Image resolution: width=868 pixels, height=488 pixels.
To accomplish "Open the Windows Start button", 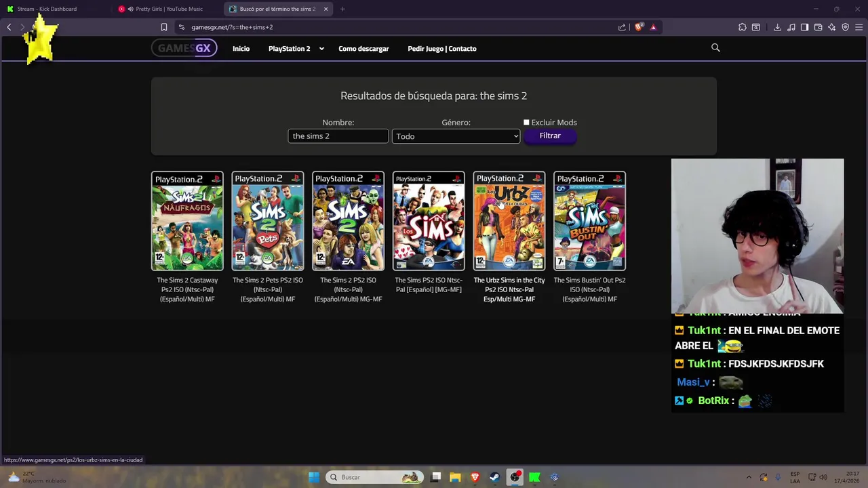I will point(314,477).
